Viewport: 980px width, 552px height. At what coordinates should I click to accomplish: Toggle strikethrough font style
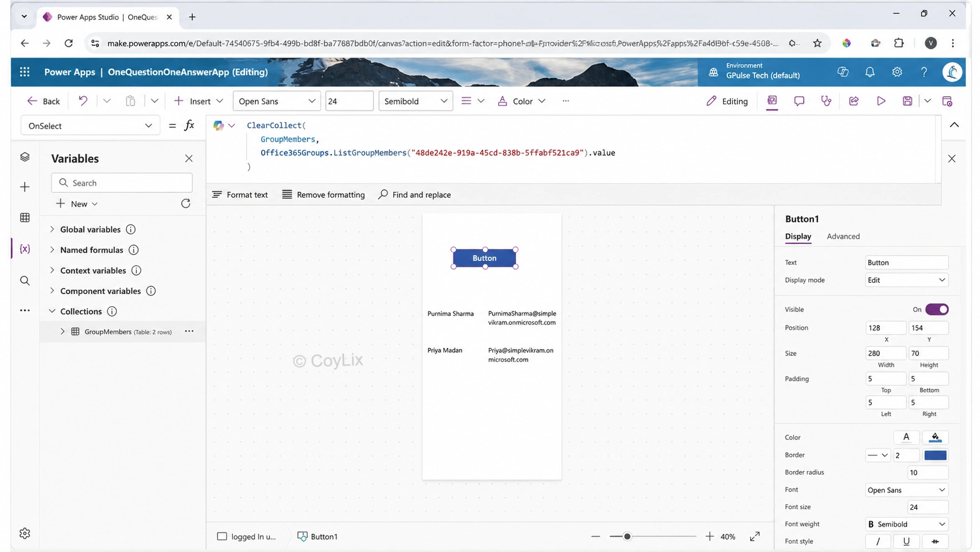coord(935,541)
